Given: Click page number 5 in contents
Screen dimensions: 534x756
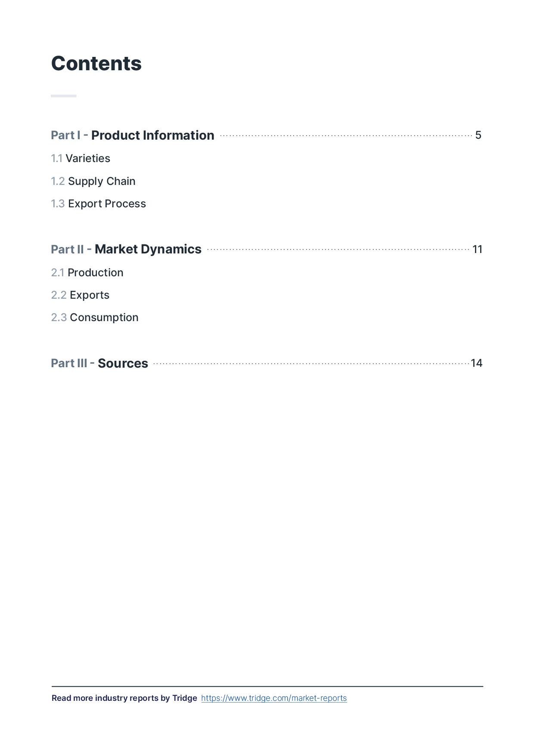Looking at the screenshot, I should (478, 135).
